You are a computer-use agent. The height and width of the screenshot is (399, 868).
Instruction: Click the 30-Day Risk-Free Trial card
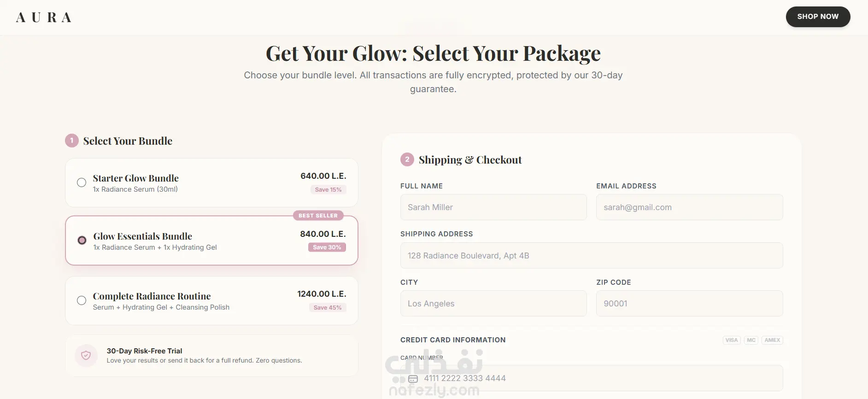pos(211,356)
